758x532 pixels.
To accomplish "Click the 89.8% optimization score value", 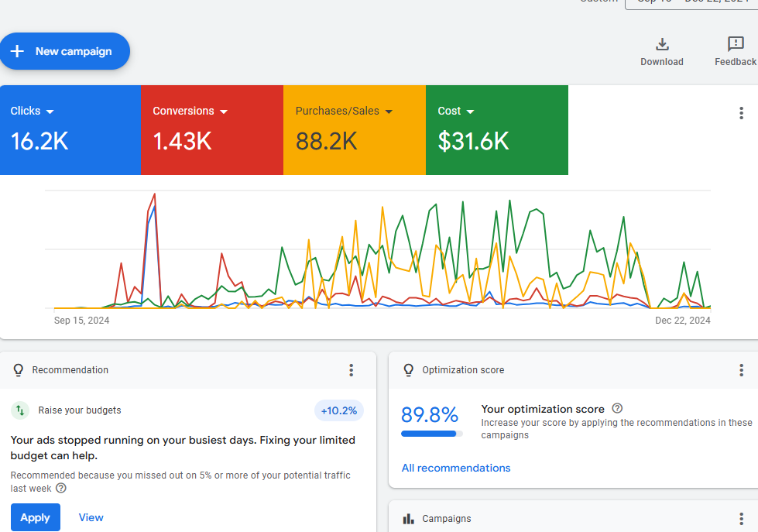I will point(430,415).
